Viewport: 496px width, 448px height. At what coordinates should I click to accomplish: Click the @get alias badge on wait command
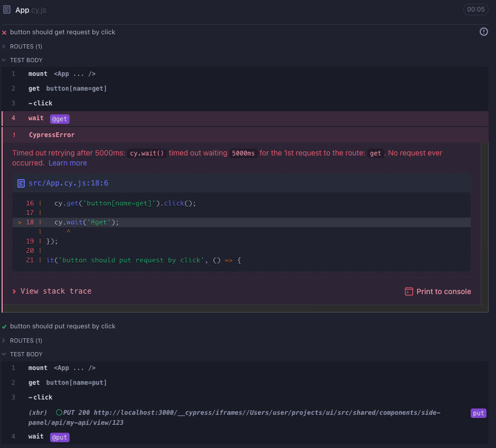click(x=59, y=119)
